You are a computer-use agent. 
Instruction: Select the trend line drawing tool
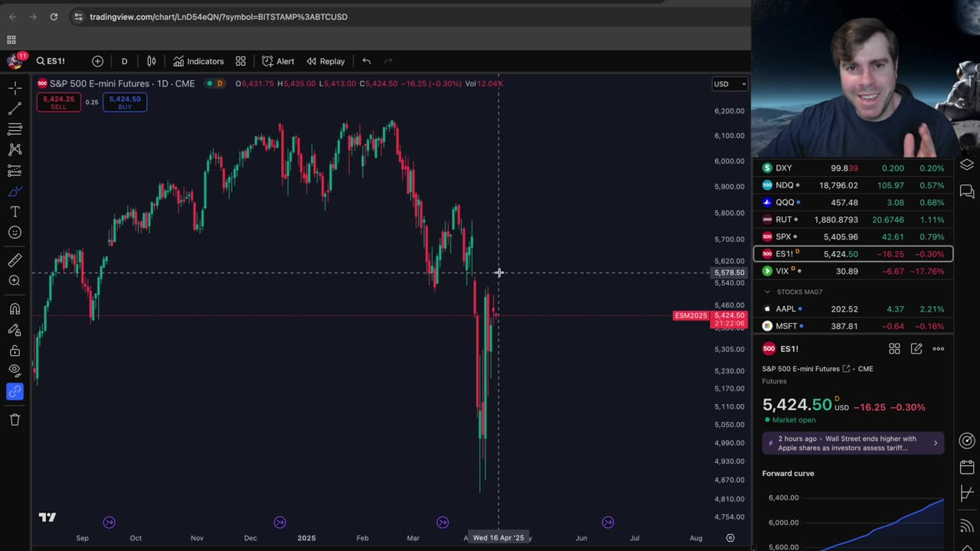(15, 109)
